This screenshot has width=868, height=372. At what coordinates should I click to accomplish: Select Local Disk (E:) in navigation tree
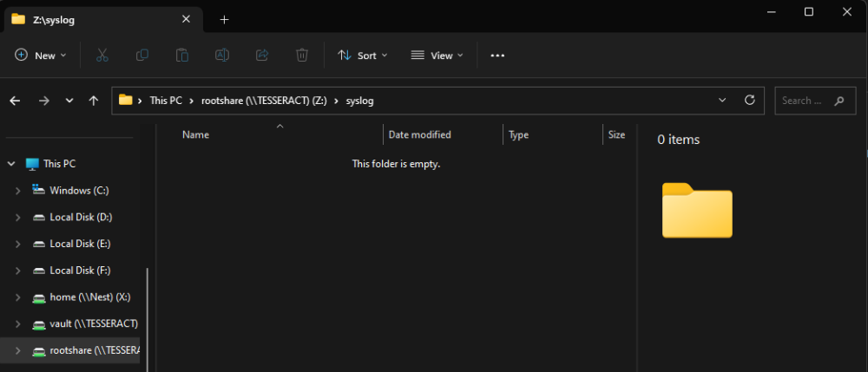[x=80, y=244]
